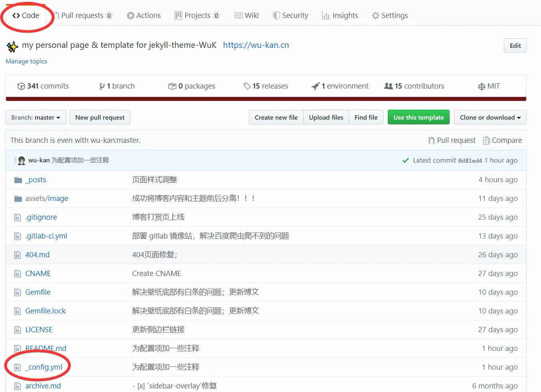Open the LICENSE file

[x=39, y=330]
